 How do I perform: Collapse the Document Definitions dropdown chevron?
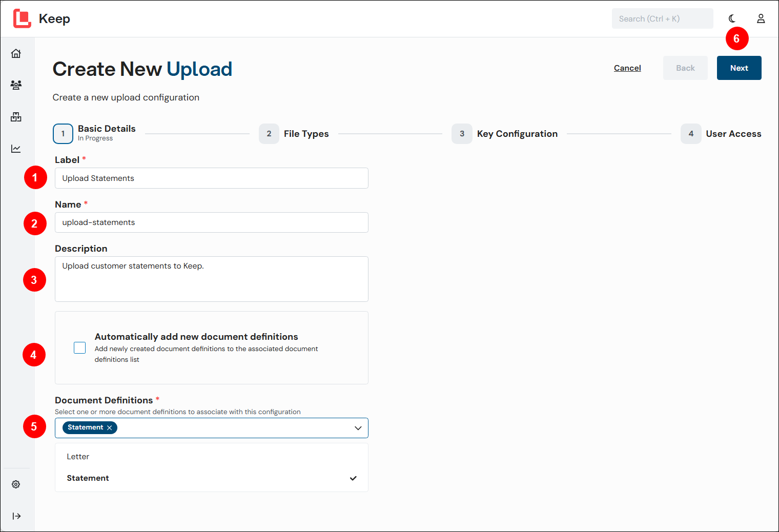pyautogui.click(x=358, y=428)
